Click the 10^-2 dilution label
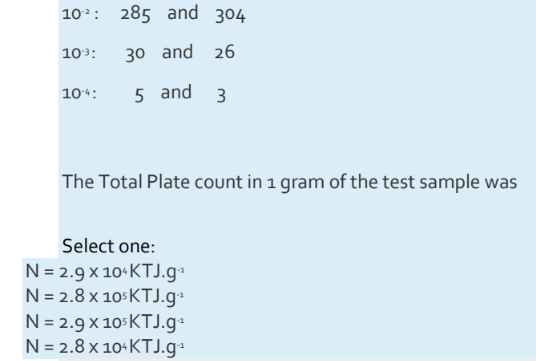 (80, 14)
